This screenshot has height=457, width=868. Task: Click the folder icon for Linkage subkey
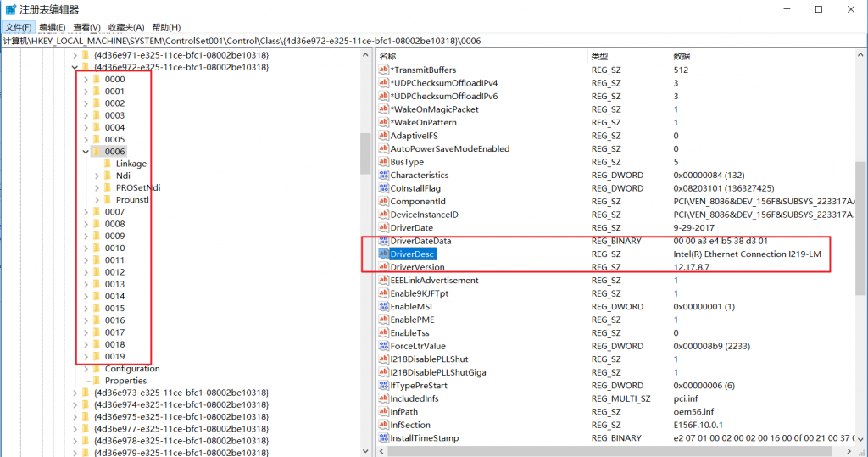(108, 164)
